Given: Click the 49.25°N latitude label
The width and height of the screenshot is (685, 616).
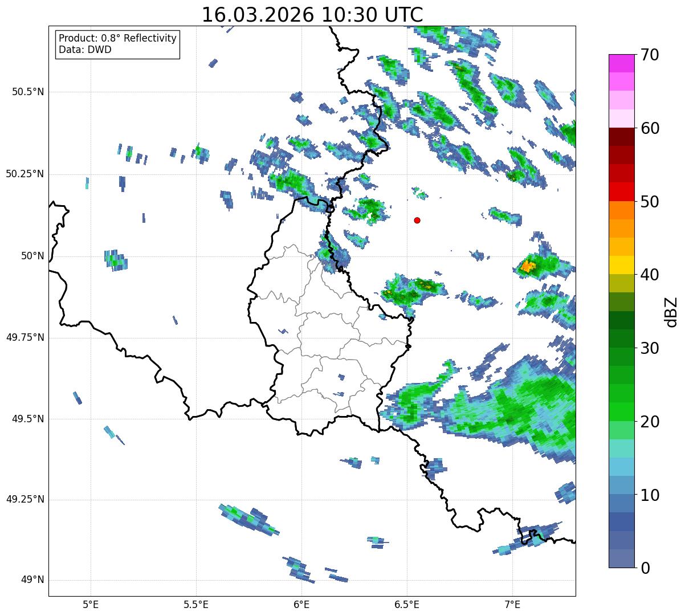Looking at the screenshot, I should (x=25, y=500).
